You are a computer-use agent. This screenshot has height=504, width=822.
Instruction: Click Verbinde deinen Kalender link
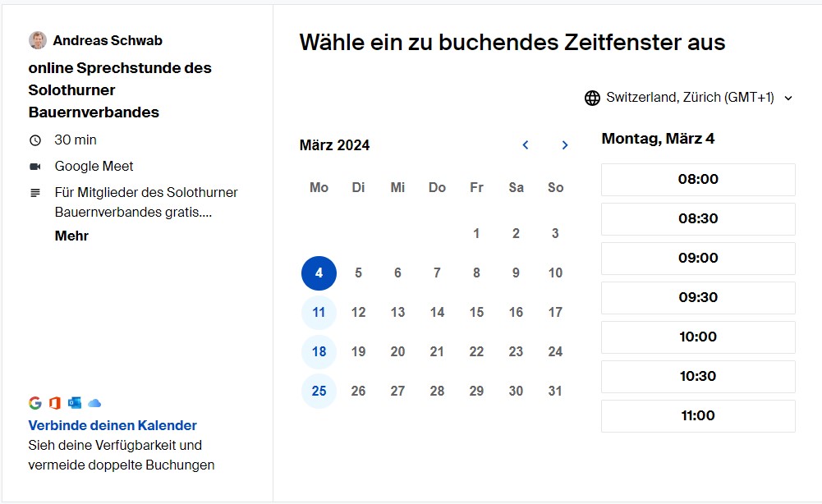coord(113,425)
